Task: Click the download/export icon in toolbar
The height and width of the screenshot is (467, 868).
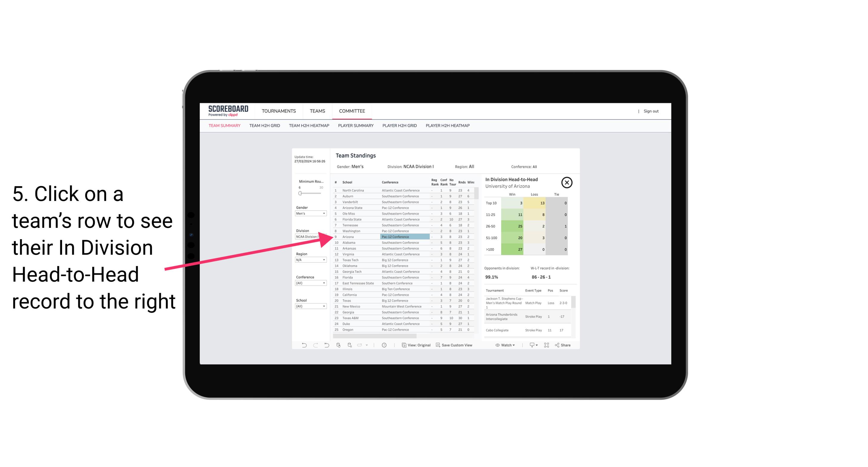Action: point(531,345)
